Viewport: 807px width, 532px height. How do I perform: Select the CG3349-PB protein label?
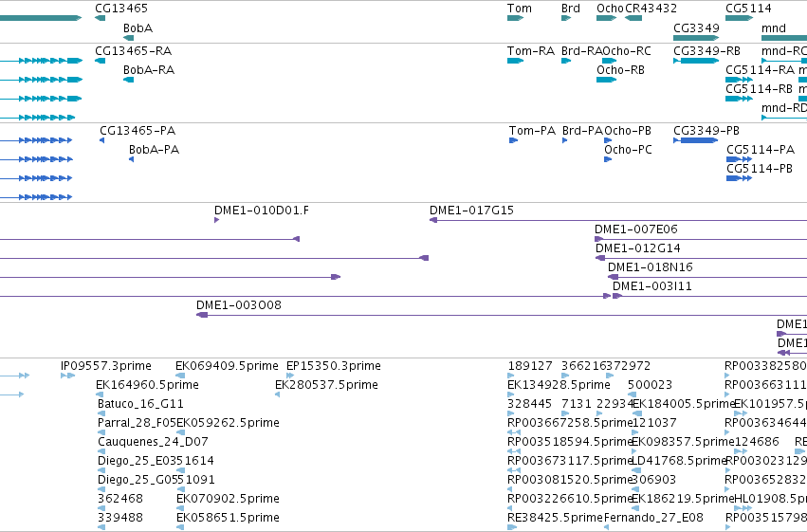(x=706, y=131)
